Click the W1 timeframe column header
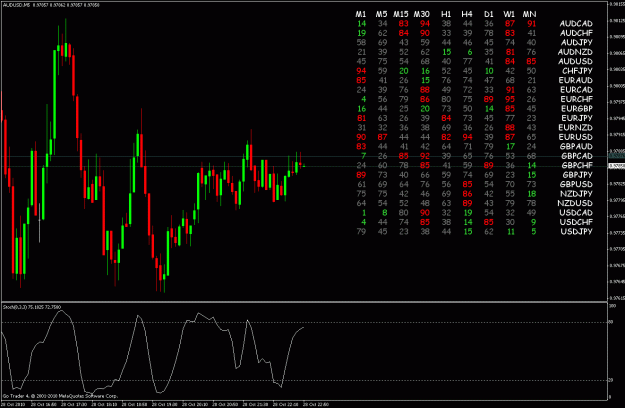The width and height of the screenshot is (625, 408). pos(509,14)
